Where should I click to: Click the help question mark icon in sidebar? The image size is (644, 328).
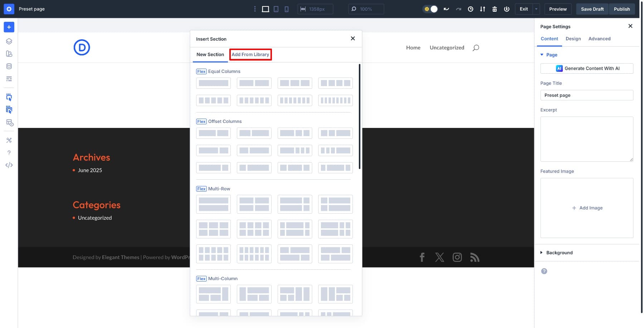[x=9, y=153]
